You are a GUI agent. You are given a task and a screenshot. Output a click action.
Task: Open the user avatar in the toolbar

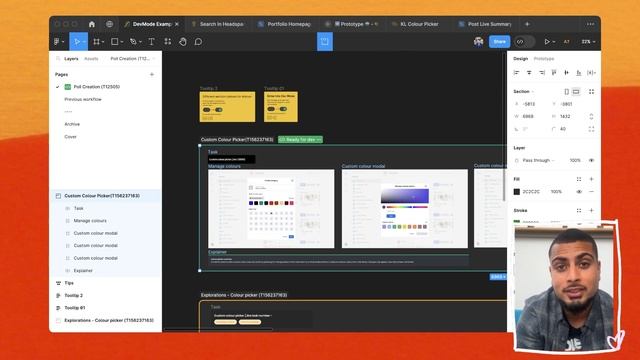478,42
